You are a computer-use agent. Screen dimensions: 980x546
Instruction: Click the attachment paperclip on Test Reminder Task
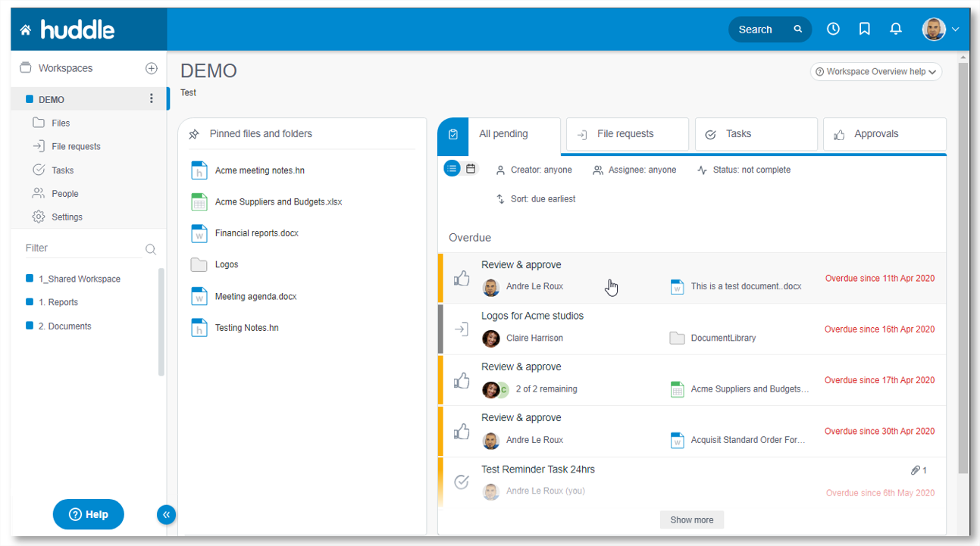click(x=916, y=470)
